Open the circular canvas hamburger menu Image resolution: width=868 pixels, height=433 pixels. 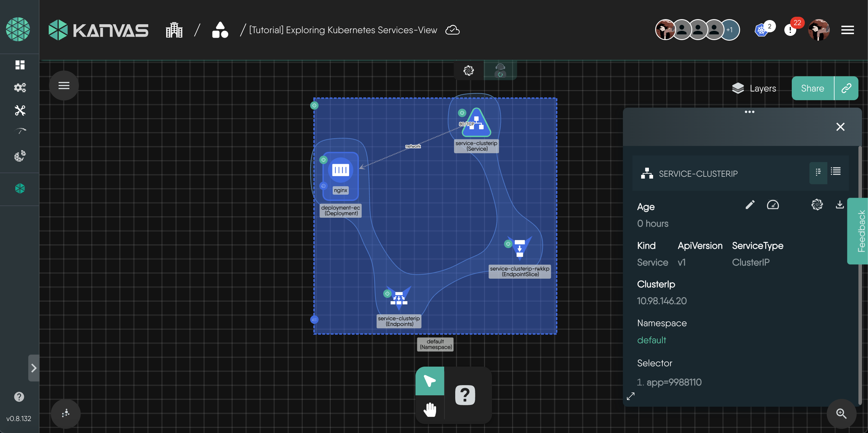pos(64,86)
